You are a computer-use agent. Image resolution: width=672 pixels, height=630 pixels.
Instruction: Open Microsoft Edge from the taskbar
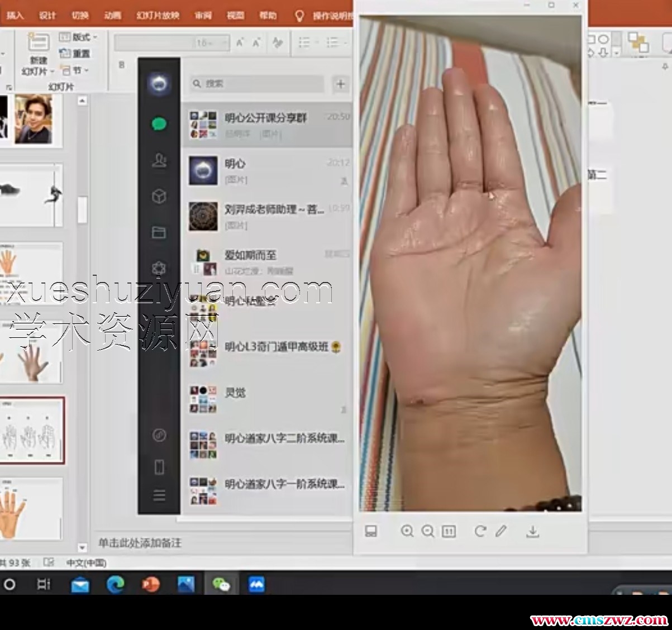point(116,584)
